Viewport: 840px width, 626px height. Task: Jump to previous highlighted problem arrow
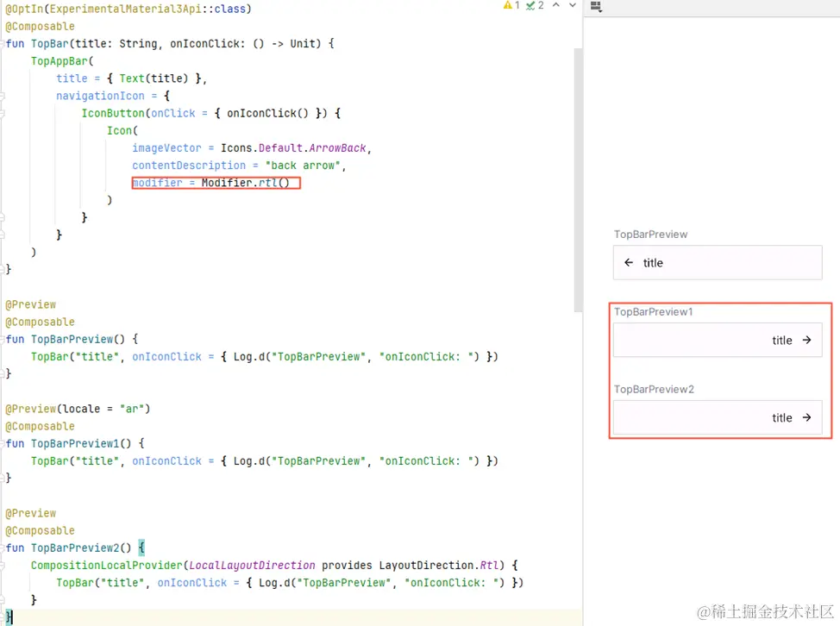556,5
